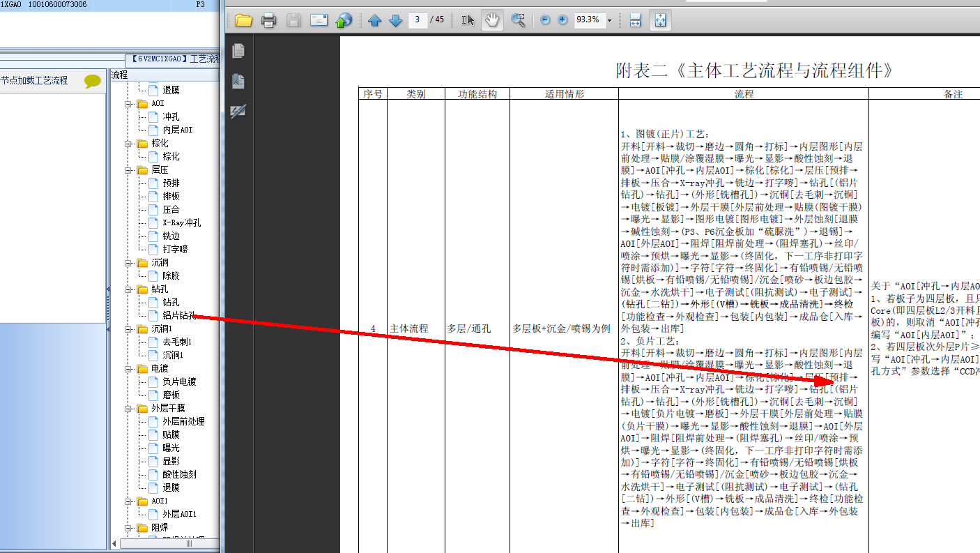Open the bookmarks panel
This screenshot has height=553, width=980.
point(238,81)
